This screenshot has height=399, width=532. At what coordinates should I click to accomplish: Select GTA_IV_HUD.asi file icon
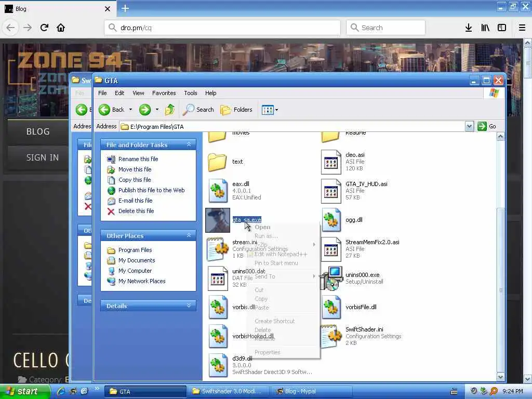coord(331,191)
